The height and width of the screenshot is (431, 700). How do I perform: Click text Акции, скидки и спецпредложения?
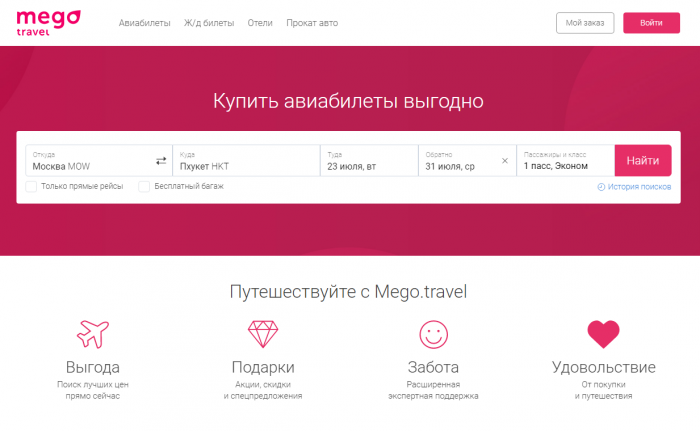pos(263,390)
